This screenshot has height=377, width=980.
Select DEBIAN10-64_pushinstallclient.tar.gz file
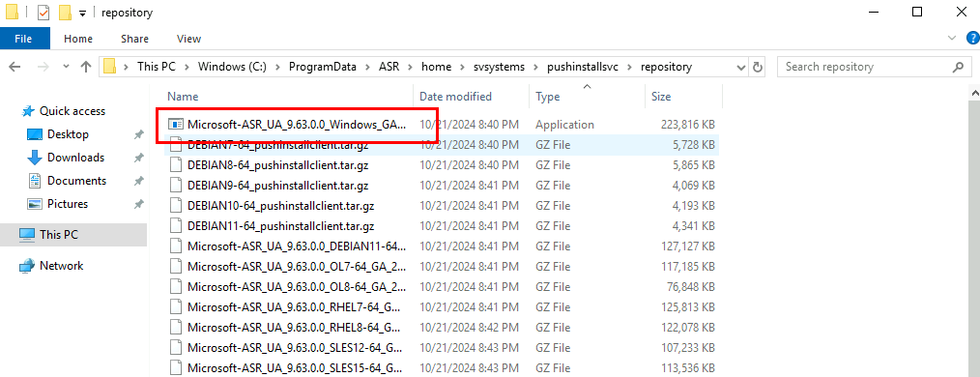click(442, 206)
